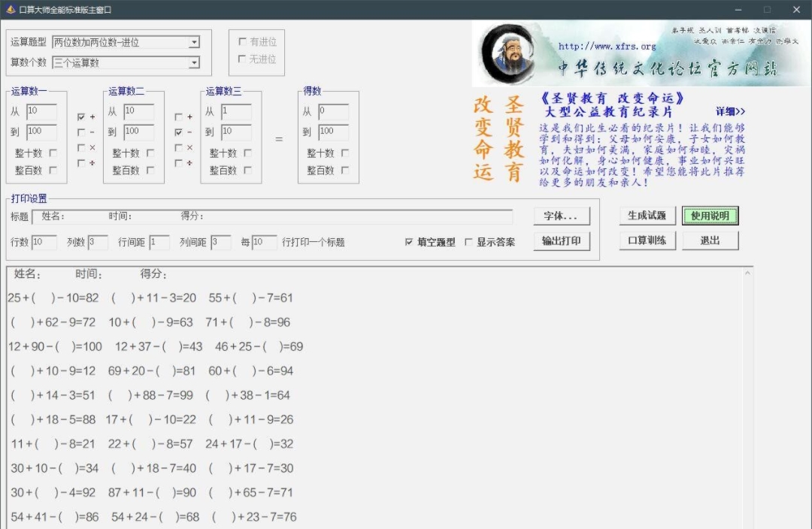The image size is (812, 529).
Task: Click 输出打印 to print the worksheet
Action: 562,240
